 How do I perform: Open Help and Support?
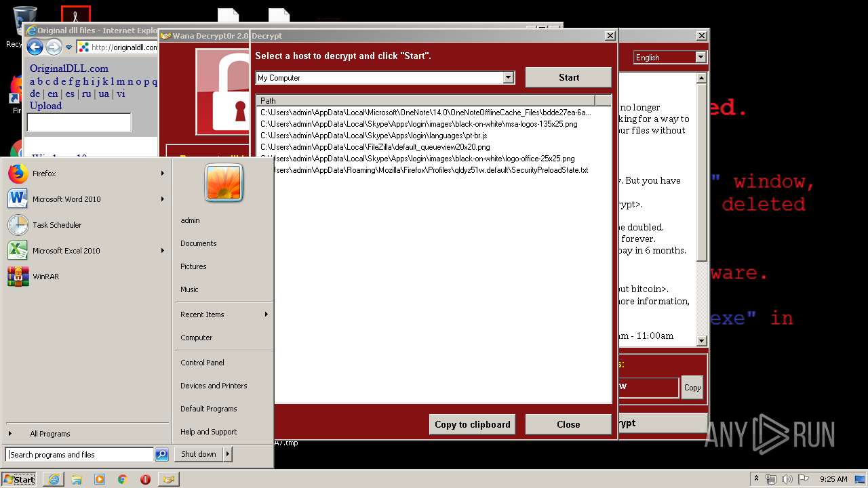pyautogui.click(x=209, y=432)
